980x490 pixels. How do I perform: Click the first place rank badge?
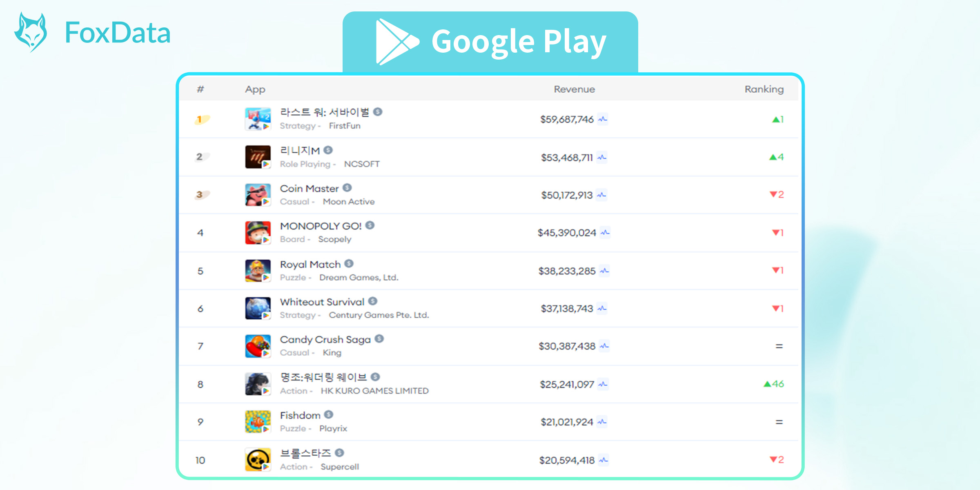pos(201,119)
